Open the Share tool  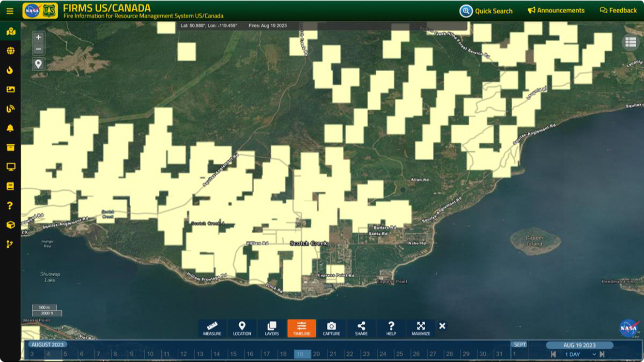click(x=361, y=329)
